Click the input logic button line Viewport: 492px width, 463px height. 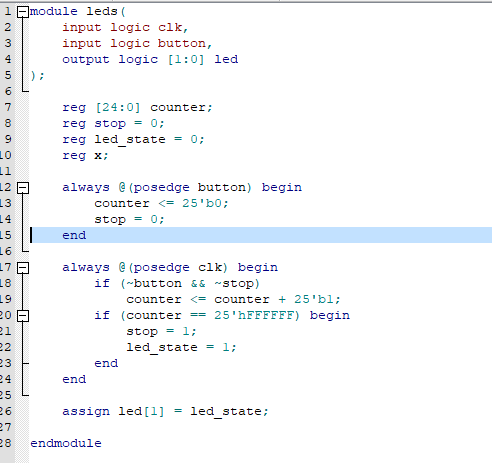(137, 43)
